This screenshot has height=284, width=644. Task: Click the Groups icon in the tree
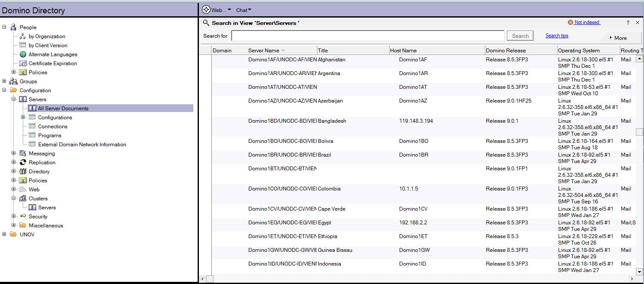[13, 82]
